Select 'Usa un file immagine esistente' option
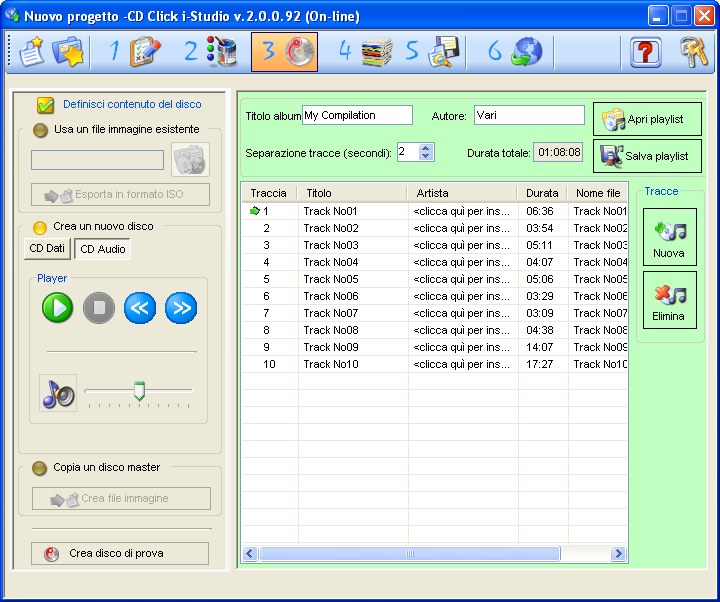This screenshot has width=720, height=602. 41,130
